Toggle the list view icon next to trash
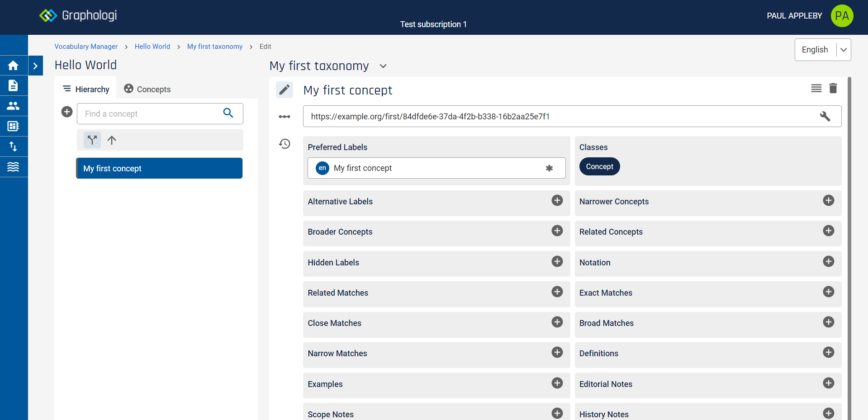868x420 pixels. (816, 88)
